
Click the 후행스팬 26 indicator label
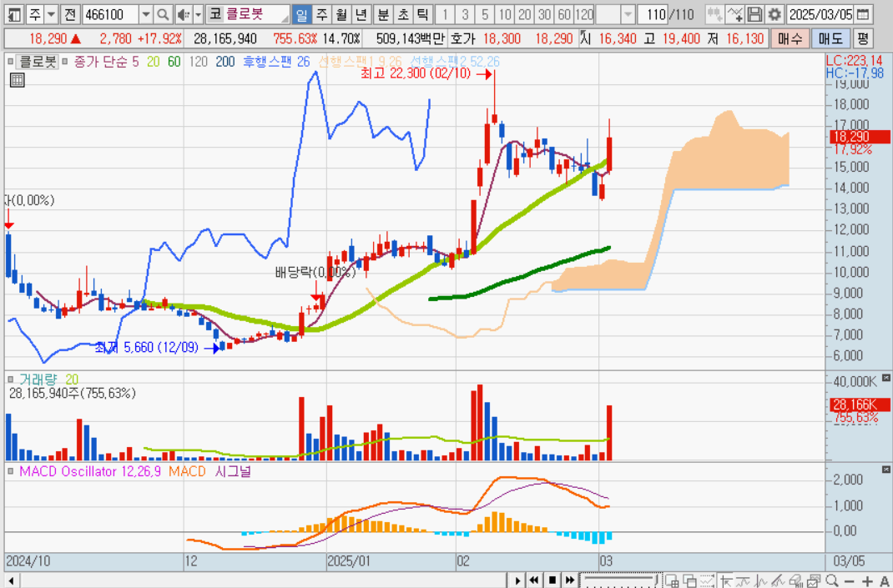coord(276,62)
